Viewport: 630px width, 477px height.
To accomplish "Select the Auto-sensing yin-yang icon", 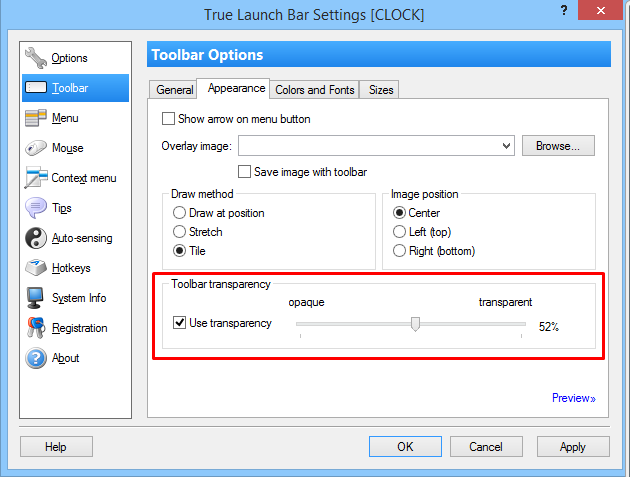I will pyautogui.click(x=36, y=238).
